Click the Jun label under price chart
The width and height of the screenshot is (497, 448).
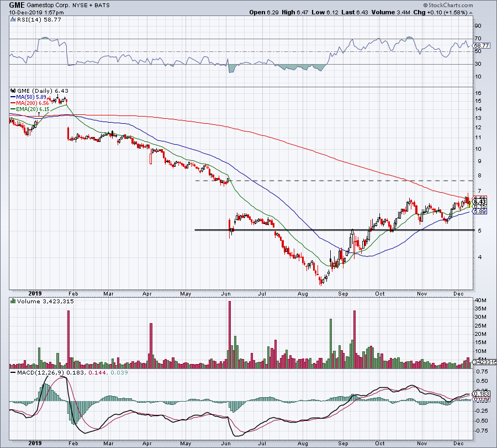coord(226,294)
